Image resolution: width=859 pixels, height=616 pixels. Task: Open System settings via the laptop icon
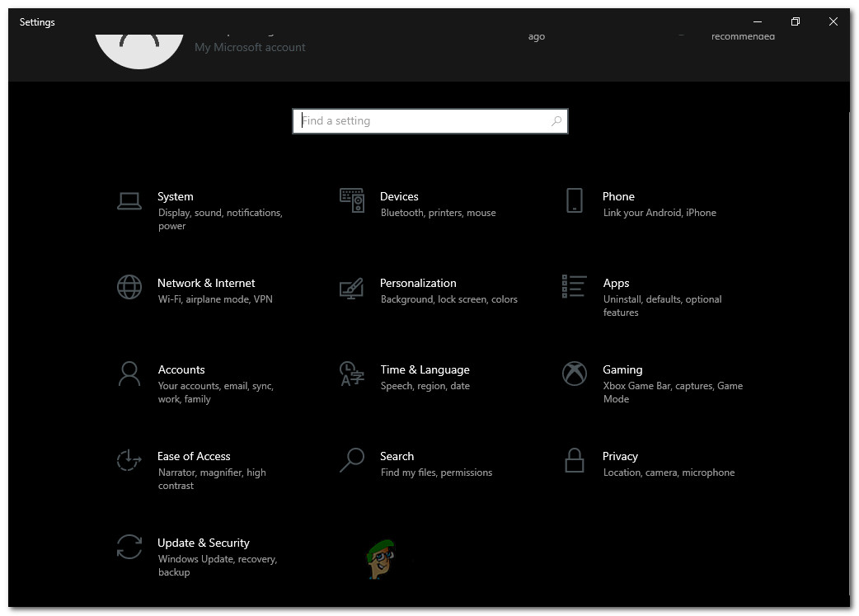[x=129, y=200]
